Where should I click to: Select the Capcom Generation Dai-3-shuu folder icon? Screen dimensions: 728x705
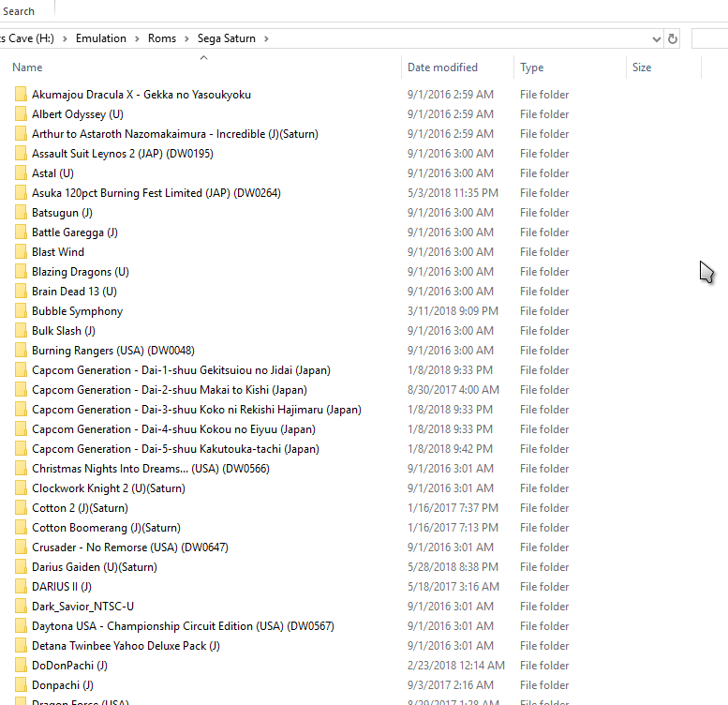(21, 409)
